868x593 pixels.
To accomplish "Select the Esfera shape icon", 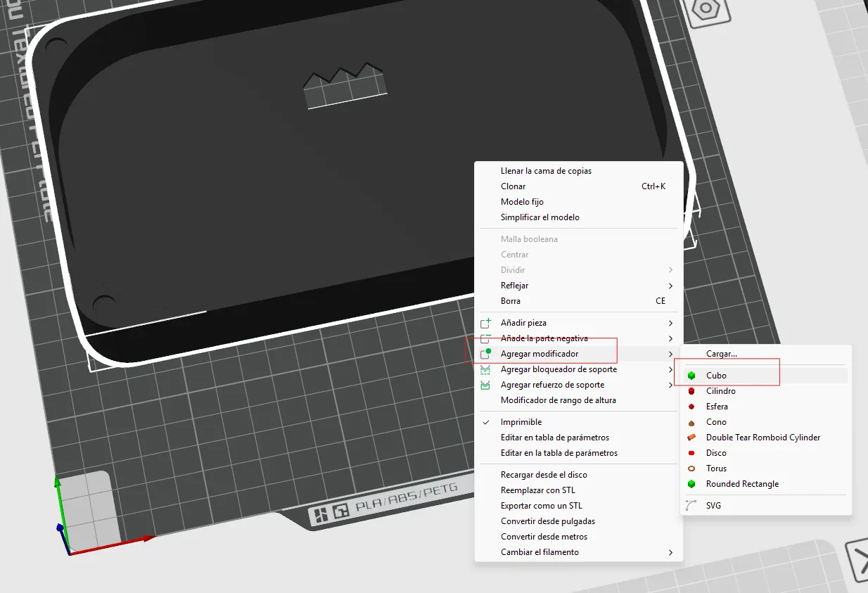I will tap(691, 407).
